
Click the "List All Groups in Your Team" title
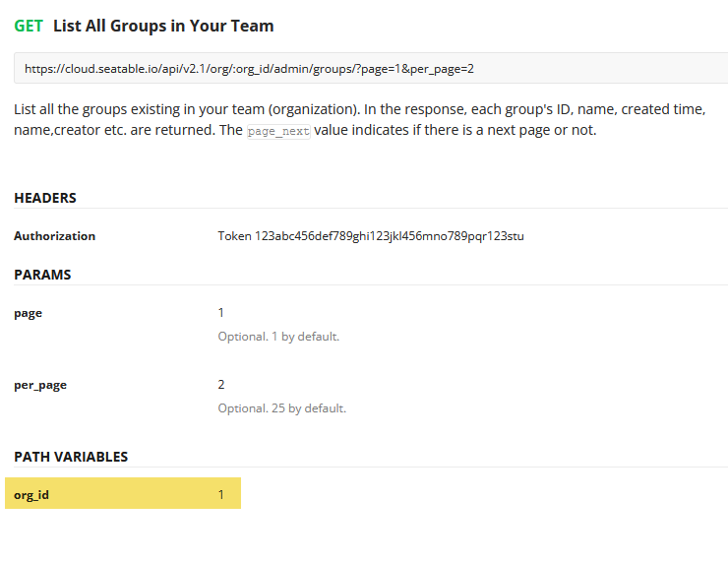click(x=163, y=26)
